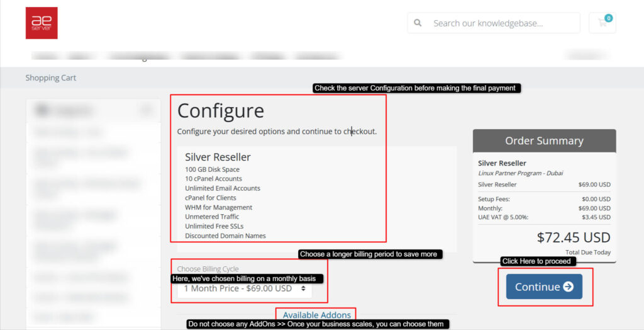The image size is (644, 330).
Task: Click the Continue button
Action: [544, 287]
